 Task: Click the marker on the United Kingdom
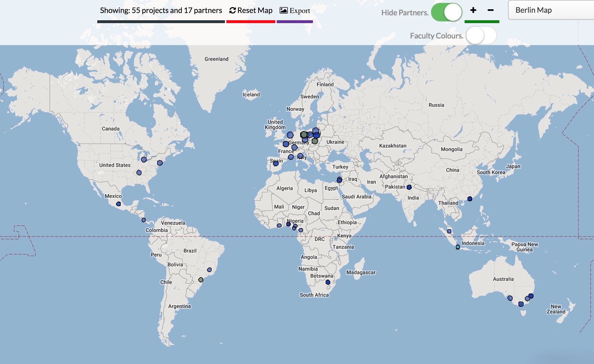point(290,135)
